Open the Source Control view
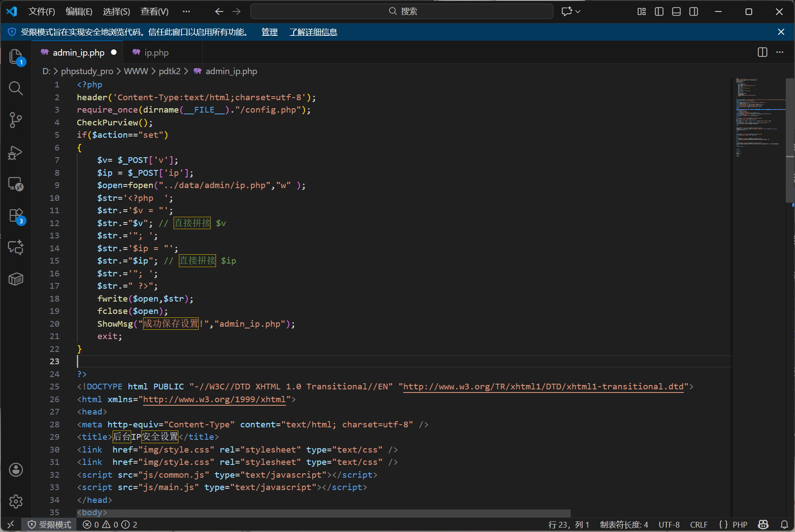The image size is (795, 532). click(x=16, y=120)
